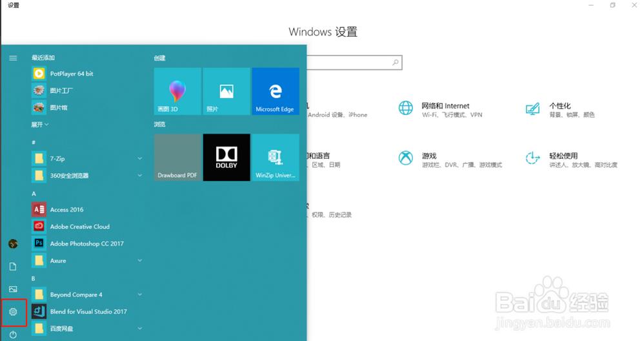
Task: Open the hamburger menu in Start
Action: coord(13,58)
